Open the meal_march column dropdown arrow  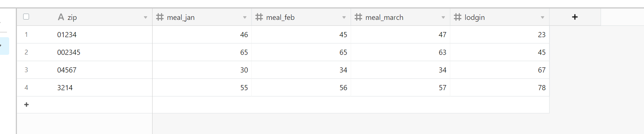pos(443,17)
